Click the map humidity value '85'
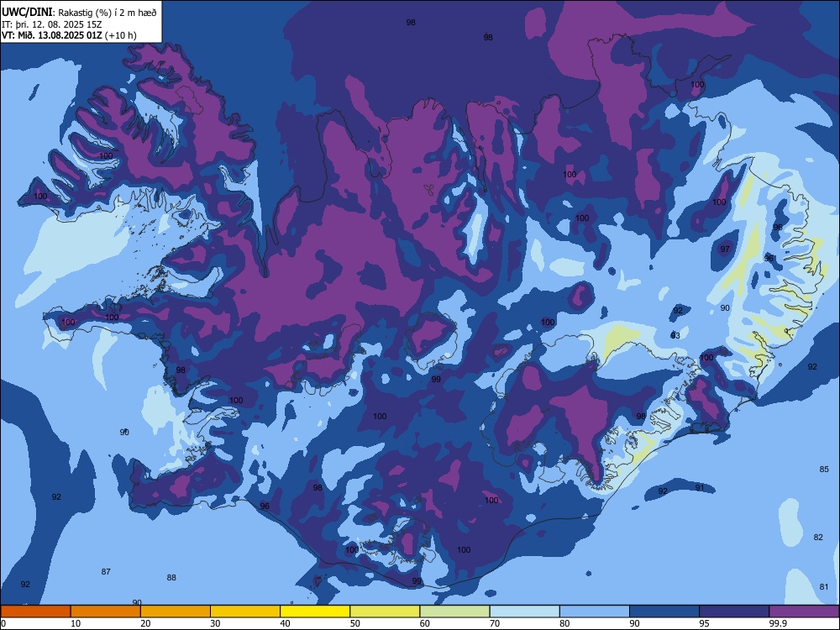This screenshot has height=630, width=840. [x=824, y=470]
